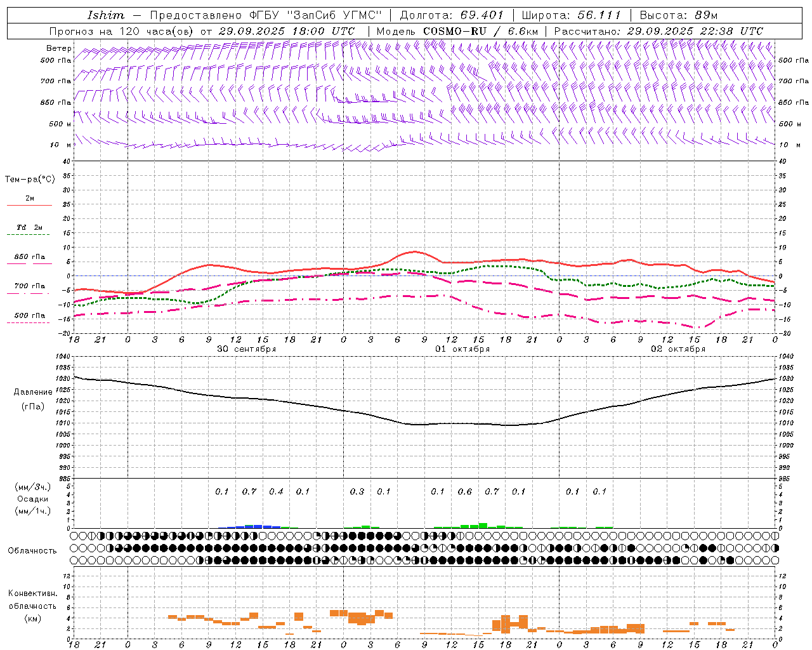This screenshot has width=812, height=650.
Task: Click Рассчитано: 29.09.2025 22:38 UTC text
Action: 658,31
